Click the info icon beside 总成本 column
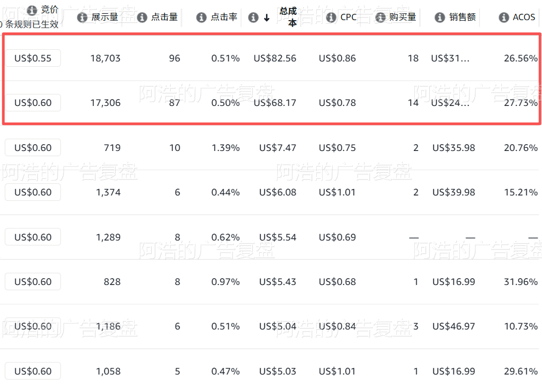The height and width of the screenshot is (392, 542). [253, 17]
